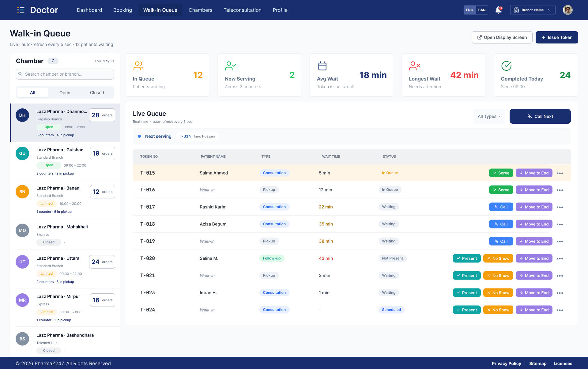The height and width of the screenshot is (369, 588).
Task: Show All chambers filter
Action: tap(32, 92)
